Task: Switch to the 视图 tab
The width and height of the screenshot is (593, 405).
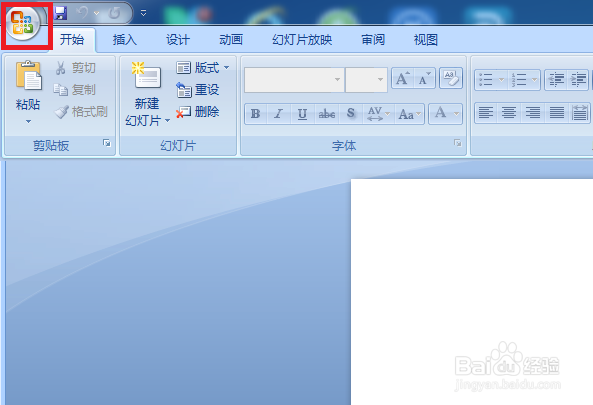Action: coord(425,40)
